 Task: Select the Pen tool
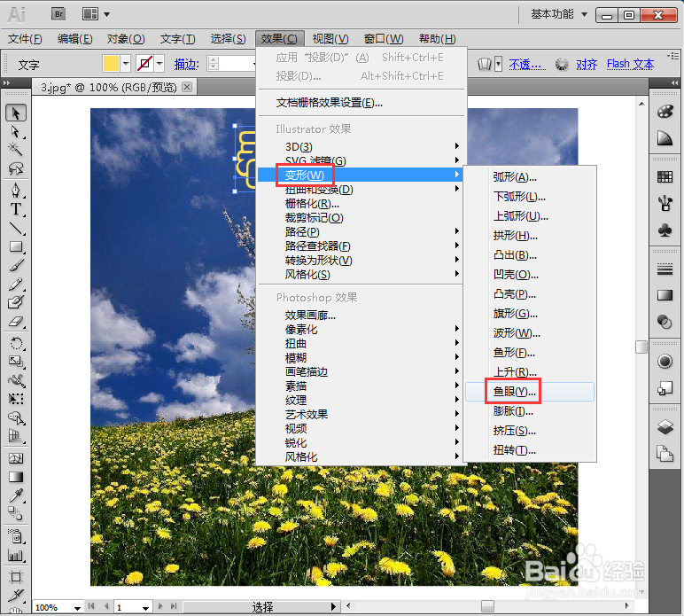pos(16,191)
